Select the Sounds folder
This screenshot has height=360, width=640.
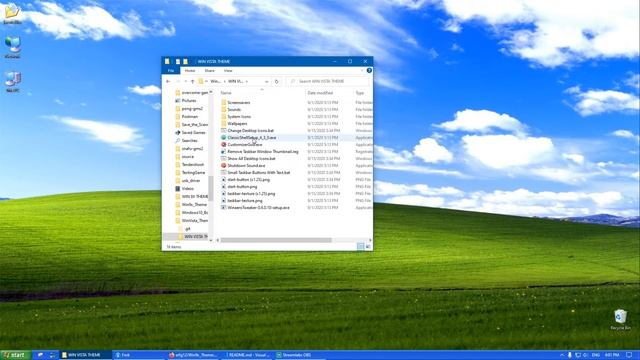click(234, 109)
